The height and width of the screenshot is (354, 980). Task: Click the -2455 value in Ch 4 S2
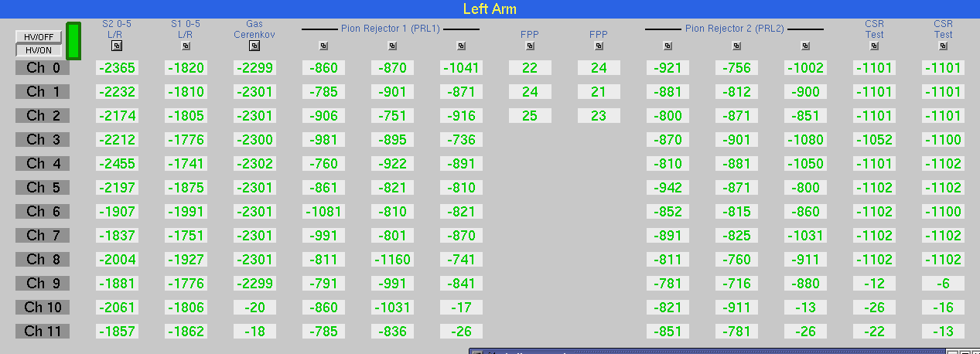pos(118,164)
